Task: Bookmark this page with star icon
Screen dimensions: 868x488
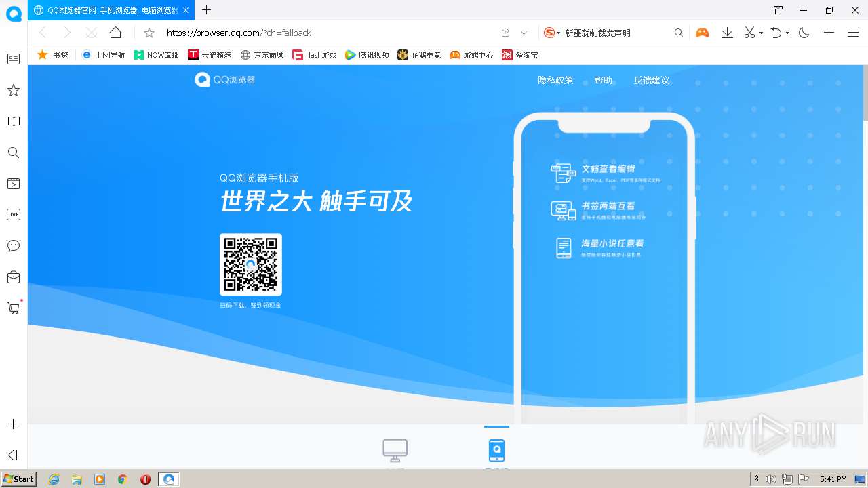Action: 149,33
